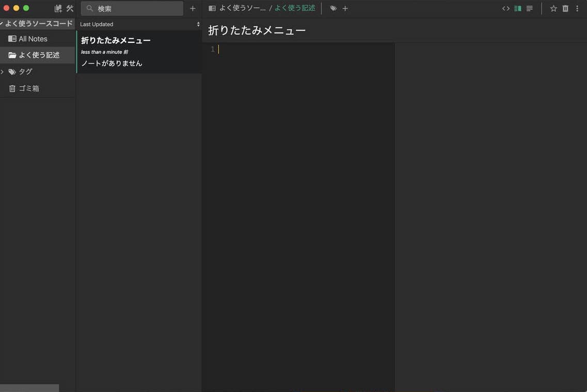Viewport: 587px width, 392px height.
Task: Add a tag with the plus icon
Action: tap(345, 8)
